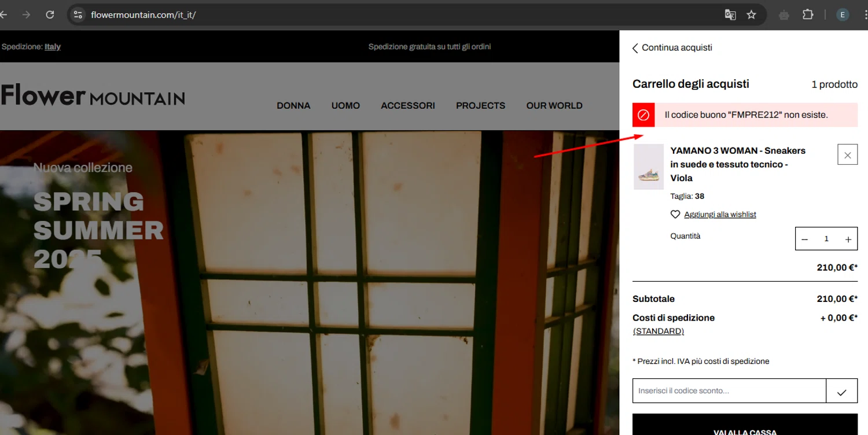
Task: Click the shipping cost + 0,00 € value
Action: (839, 318)
